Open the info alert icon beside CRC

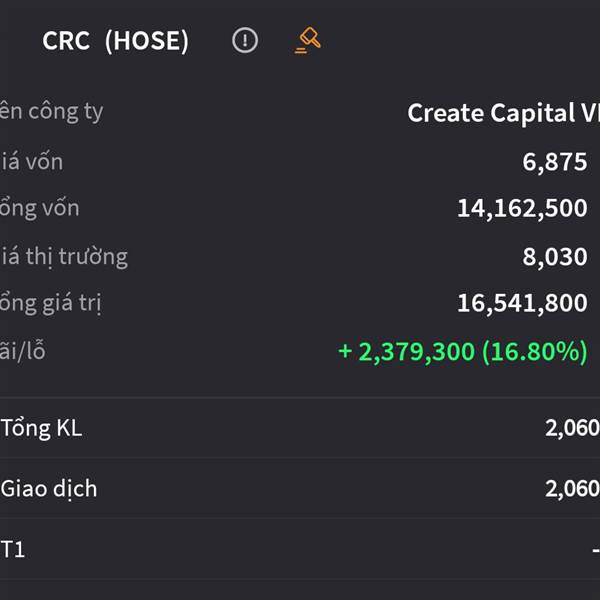(x=245, y=40)
